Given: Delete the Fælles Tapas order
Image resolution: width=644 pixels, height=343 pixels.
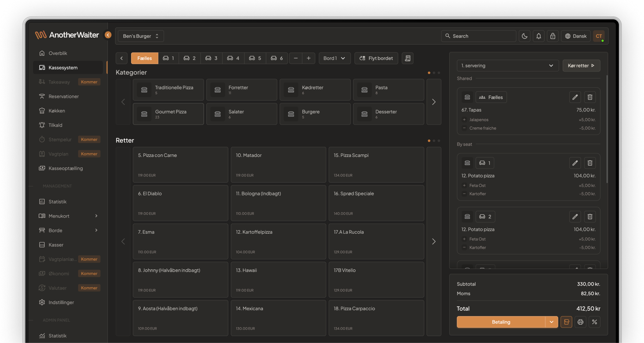Looking at the screenshot, I should [x=590, y=97].
